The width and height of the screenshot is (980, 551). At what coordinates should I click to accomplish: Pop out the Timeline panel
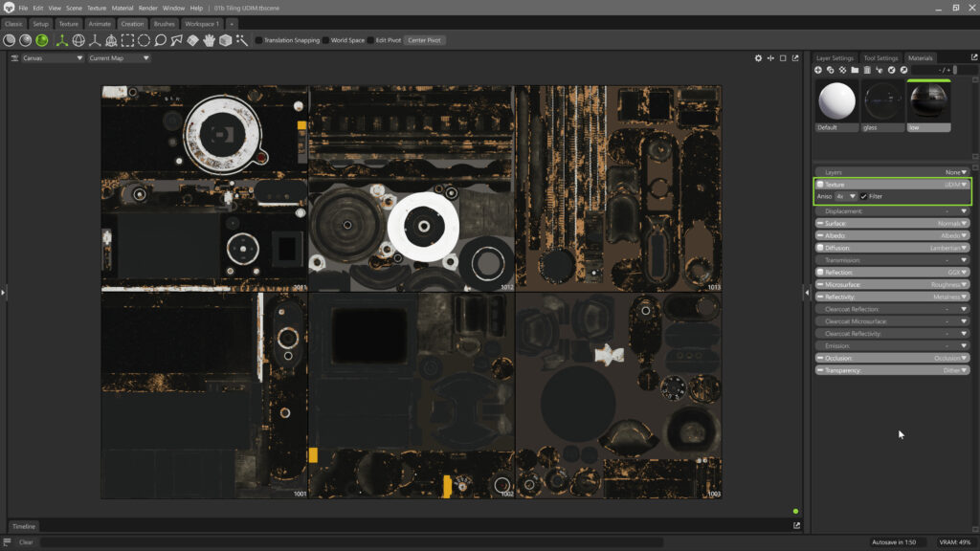point(797,526)
